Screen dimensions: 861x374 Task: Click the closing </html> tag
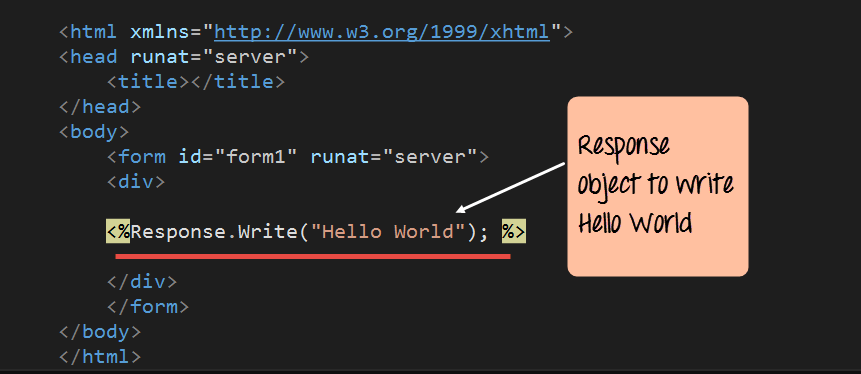click(x=100, y=356)
